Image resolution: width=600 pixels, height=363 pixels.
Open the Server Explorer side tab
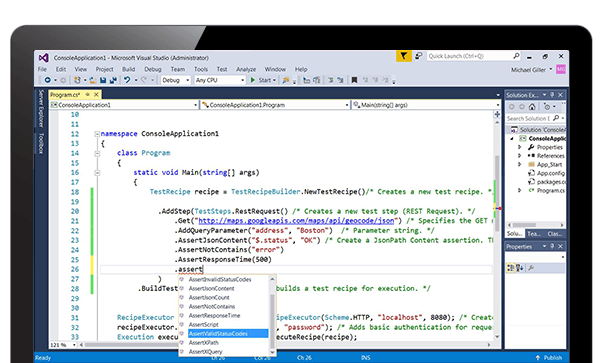click(x=41, y=109)
